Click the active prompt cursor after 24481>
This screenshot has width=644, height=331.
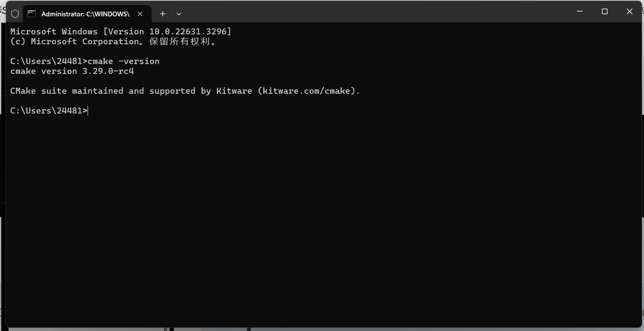point(88,111)
